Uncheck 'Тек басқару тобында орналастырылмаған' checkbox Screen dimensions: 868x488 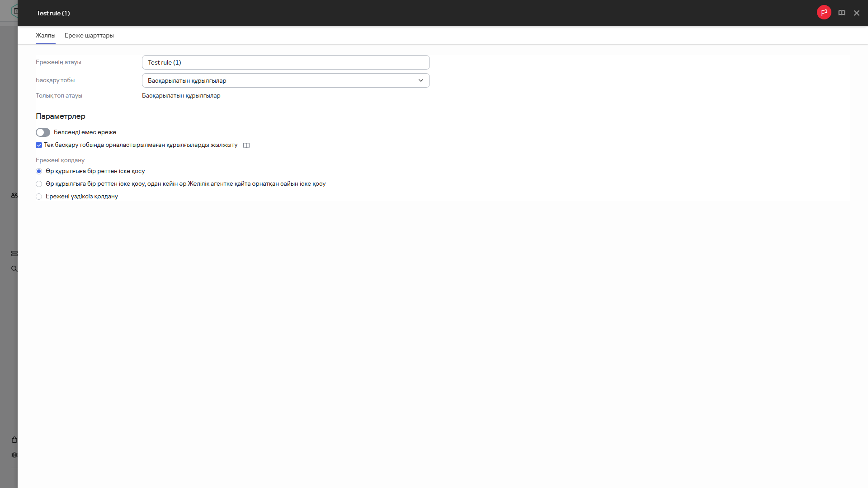(39, 145)
